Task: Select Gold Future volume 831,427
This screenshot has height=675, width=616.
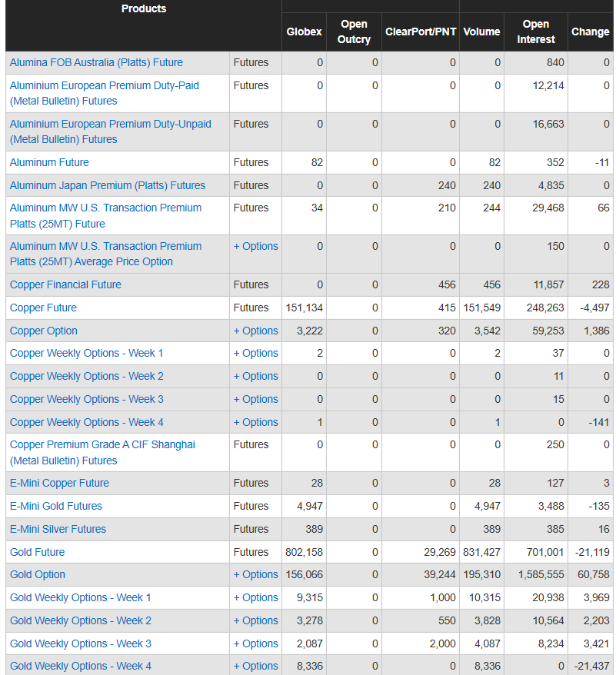Action: pos(481,552)
